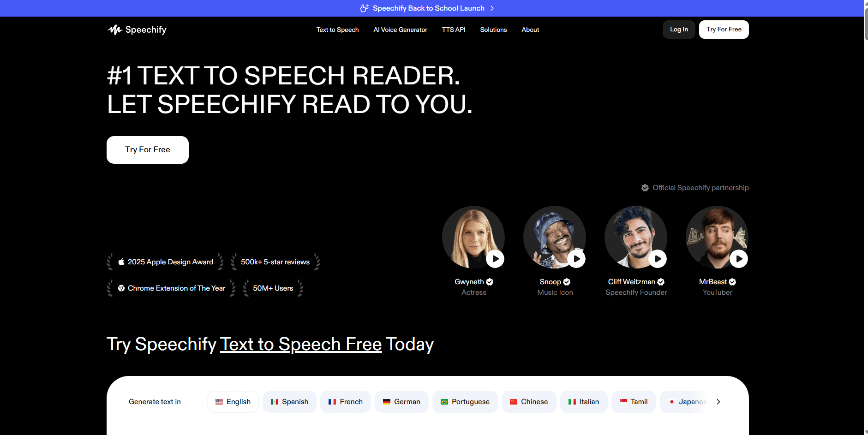Click Speechify brand name in header
Image resolution: width=868 pixels, height=435 pixels.
coord(146,30)
